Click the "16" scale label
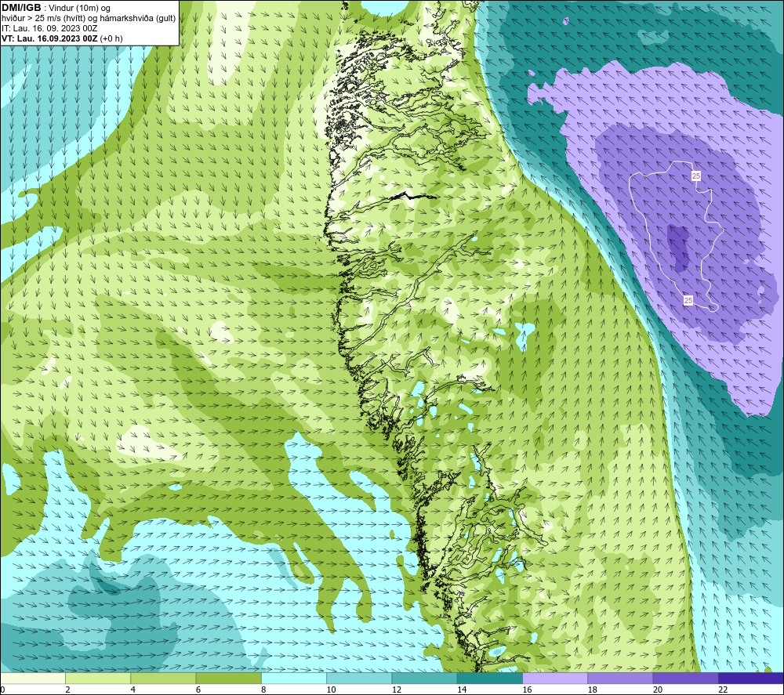Image resolution: width=784 pixels, height=695 pixels. click(x=527, y=690)
